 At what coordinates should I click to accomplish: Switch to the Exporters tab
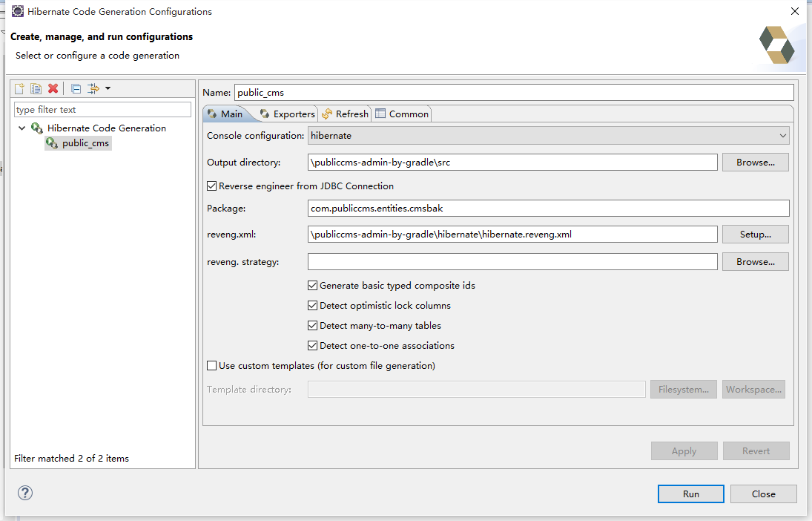[x=288, y=114]
